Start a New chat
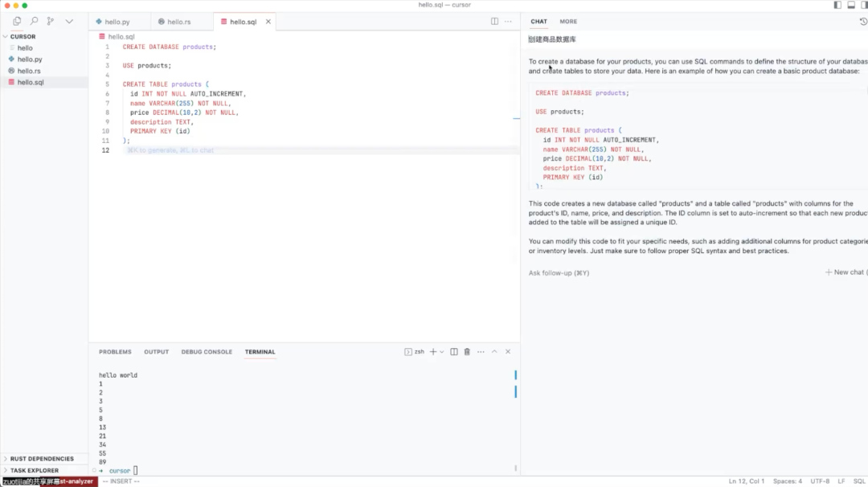Image resolution: width=868 pixels, height=487 pixels. tap(845, 272)
